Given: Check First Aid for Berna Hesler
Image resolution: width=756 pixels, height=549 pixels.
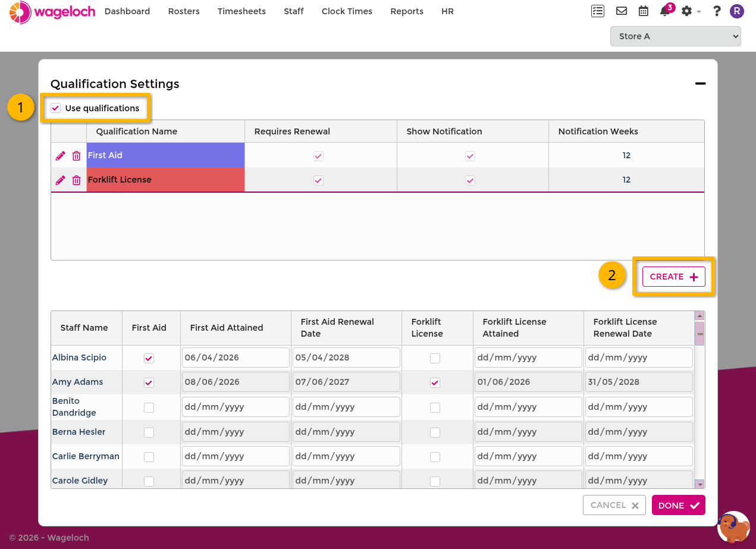Looking at the screenshot, I should (x=149, y=433).
